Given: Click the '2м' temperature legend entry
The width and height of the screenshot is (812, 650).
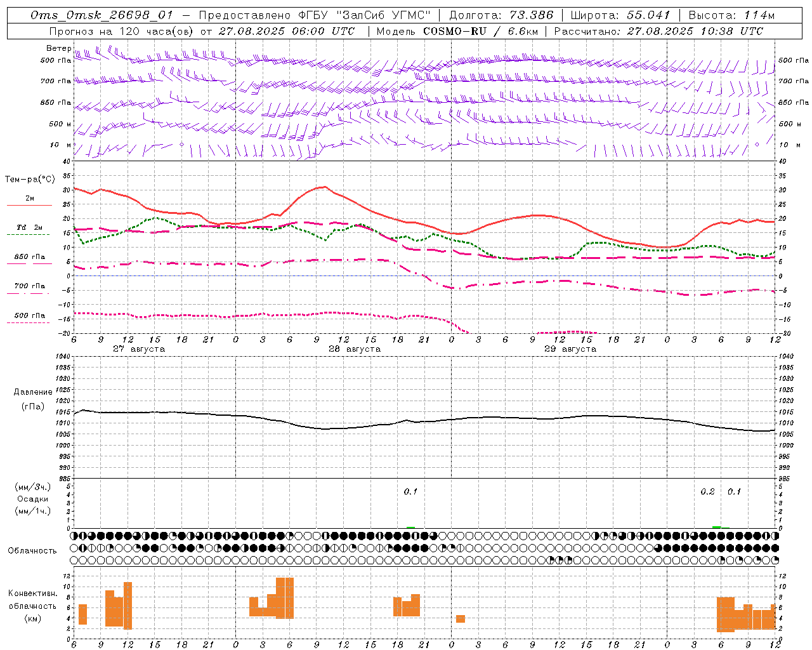Looking at the screenshot, I should pyautogui.click(x=30, y=198).
